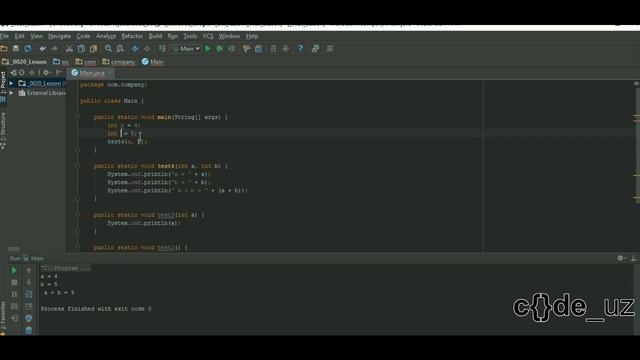Viewport: 640px width, 360px height.
Task: Click the Stop square in Run panel
Action: (14, 282)
